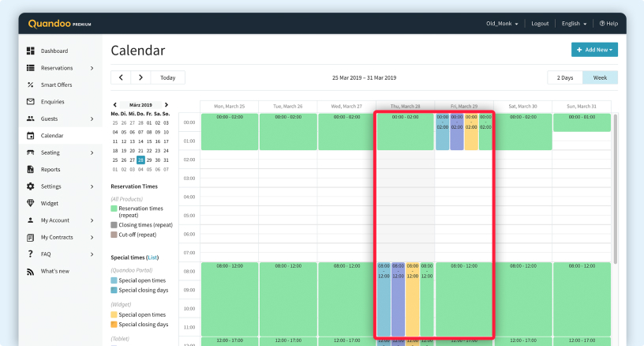
Task: Expand the My Account submenu
Action: point(92,220)
